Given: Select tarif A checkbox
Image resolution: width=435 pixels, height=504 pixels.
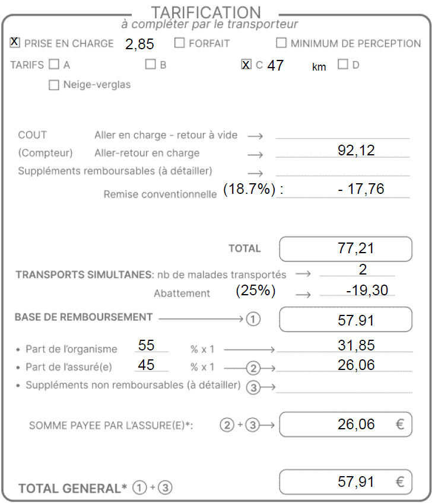Looking at the screenshot, I should pos(54,65).
